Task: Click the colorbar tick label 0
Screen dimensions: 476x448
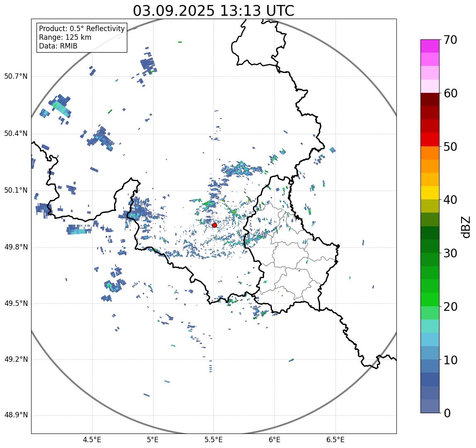Action: [x=447, y=413]
